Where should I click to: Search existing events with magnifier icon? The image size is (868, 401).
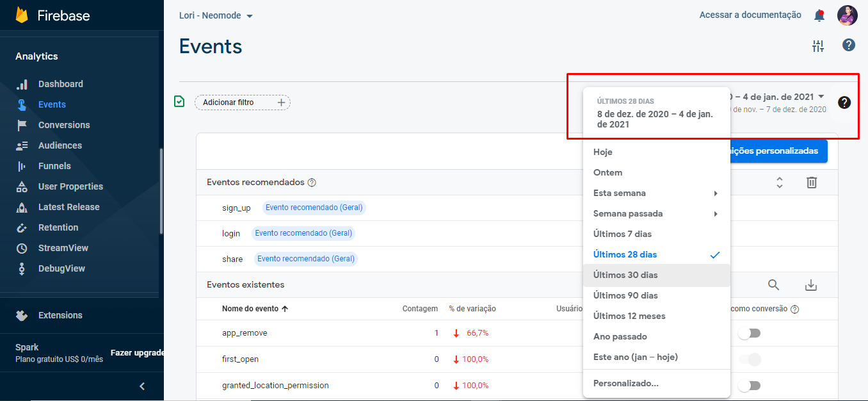click(x=773, y=284)
